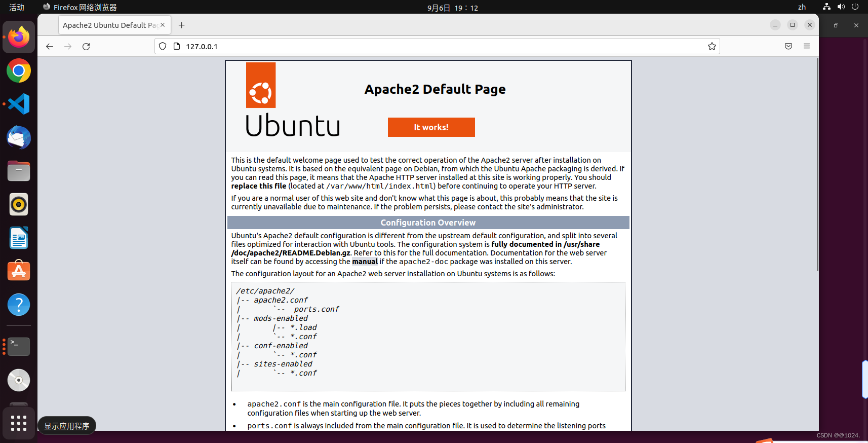Open Firefox from the dock
868x443 pixels.
[19, 37]
